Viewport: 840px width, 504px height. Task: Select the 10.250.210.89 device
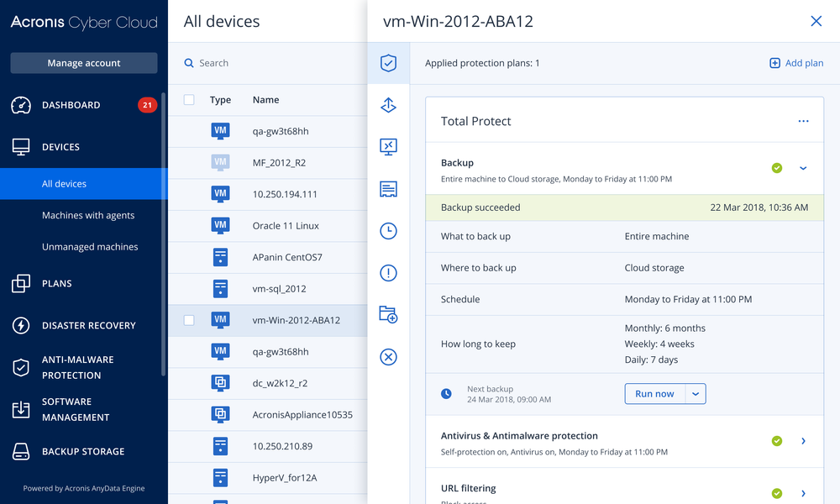(x=268, y=446)
